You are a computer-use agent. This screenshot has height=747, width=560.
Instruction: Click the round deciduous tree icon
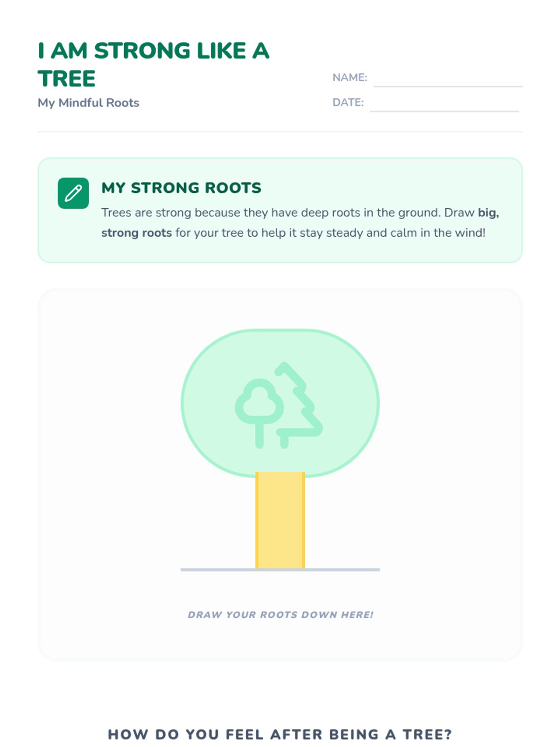pos(259,407)
